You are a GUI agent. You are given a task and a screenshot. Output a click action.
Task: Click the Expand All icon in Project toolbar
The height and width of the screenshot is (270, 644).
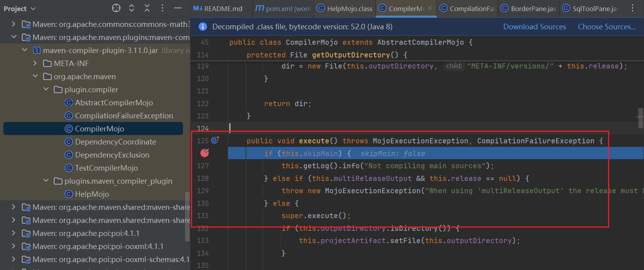pyautogui.click(x=132, y=8)
